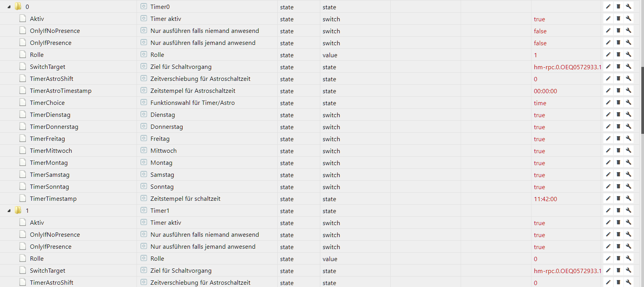The width and height of the screenshot is (644, 287).
Task: Edit the TimerChoice object with pencil icon
Action: click(x=608, y=102)
